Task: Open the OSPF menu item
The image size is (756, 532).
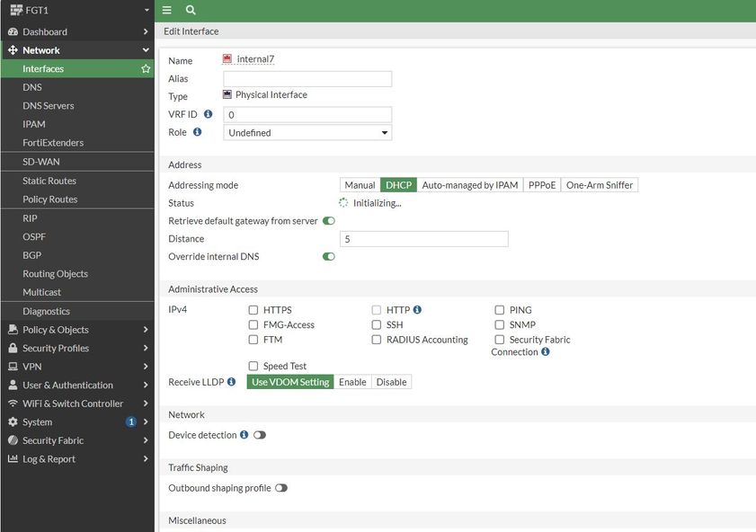Action: [77, 236]
